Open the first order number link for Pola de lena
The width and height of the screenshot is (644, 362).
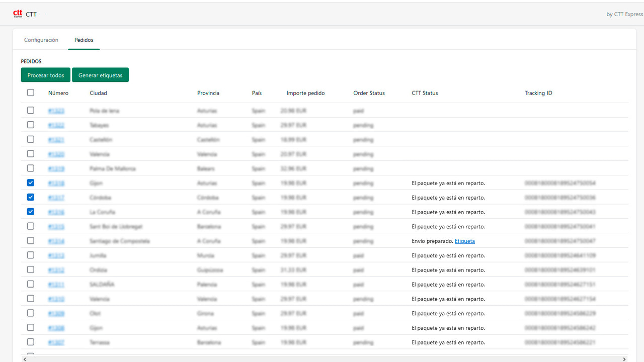pyautogui.click(x=56, y=110)
